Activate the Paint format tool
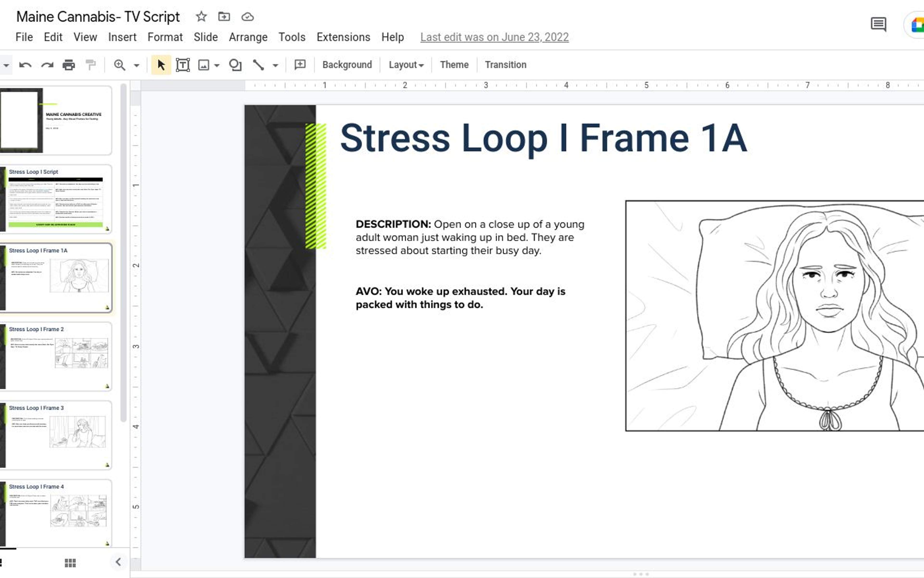The height and width of the screenshot is (578, 924). (90, 65)
